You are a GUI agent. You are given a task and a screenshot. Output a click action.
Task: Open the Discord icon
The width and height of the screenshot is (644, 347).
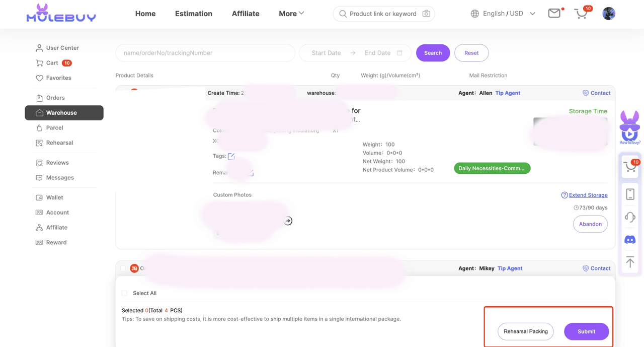point(630,240)
